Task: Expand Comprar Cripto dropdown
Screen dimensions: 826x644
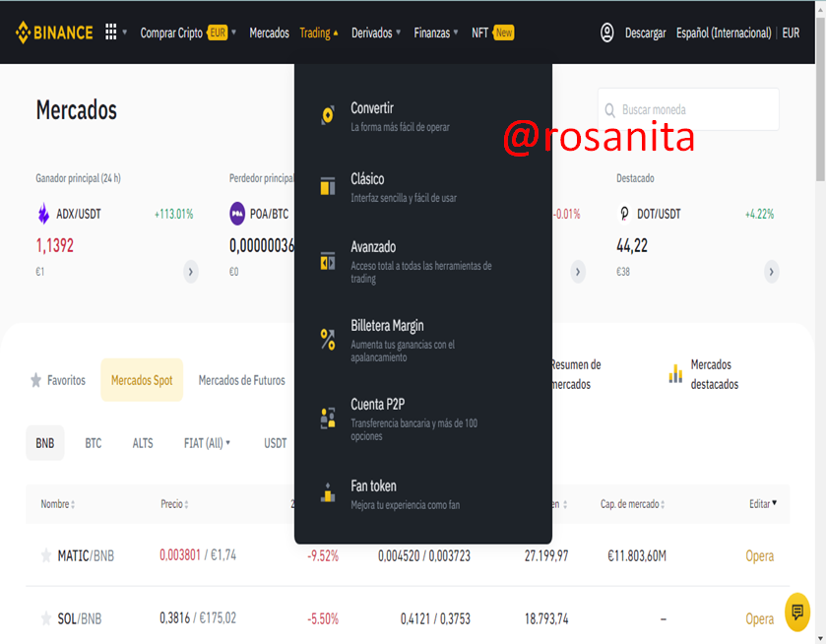Action: click(x=233, y=32)
